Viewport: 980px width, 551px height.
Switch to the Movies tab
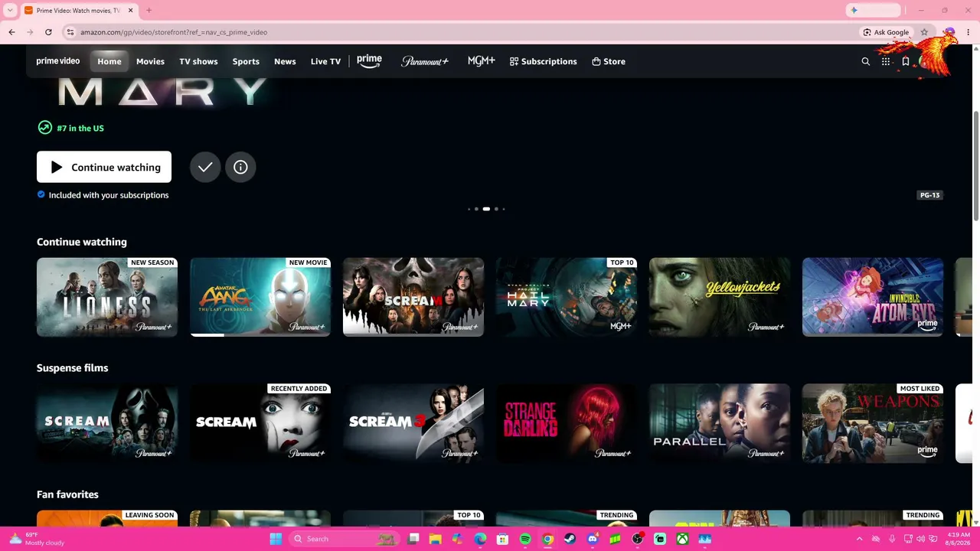click(x=150, y=61)
